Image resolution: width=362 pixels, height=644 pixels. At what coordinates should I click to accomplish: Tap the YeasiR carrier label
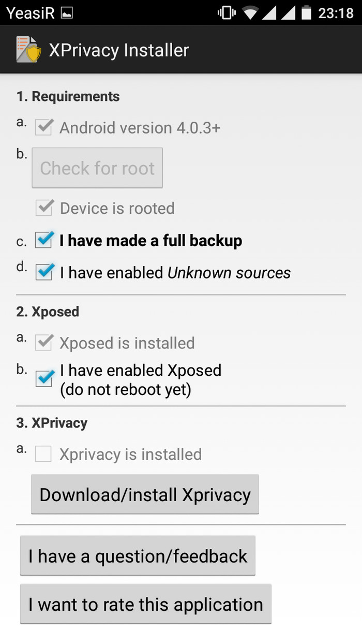click(31, 13)
